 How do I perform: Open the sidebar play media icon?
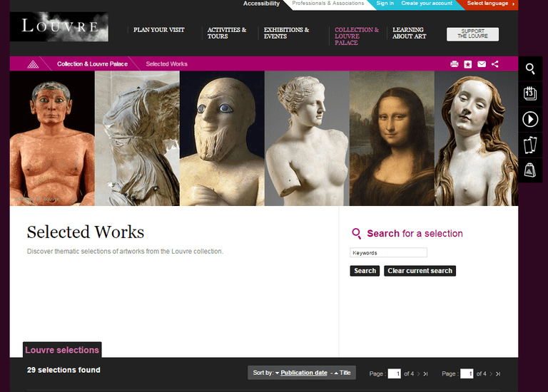tap(530, 119)
